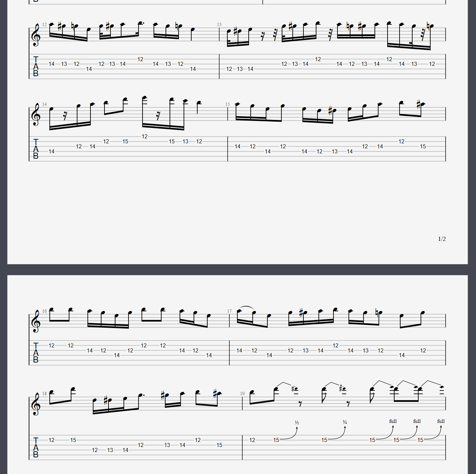
Task: Select the ¾ bend marking in measure 19
Action: click(x=345, y=423)
